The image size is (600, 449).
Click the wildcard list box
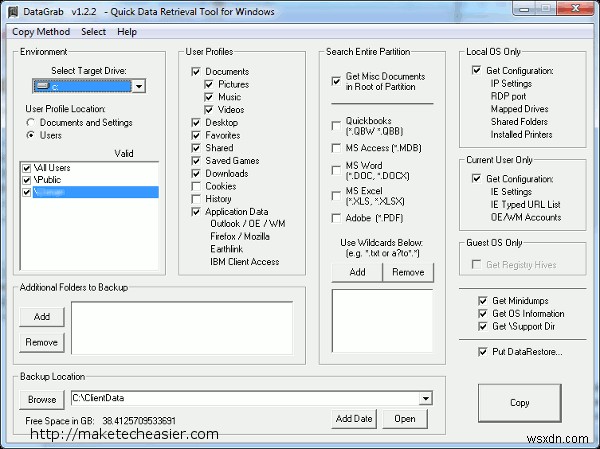(382, 320)
